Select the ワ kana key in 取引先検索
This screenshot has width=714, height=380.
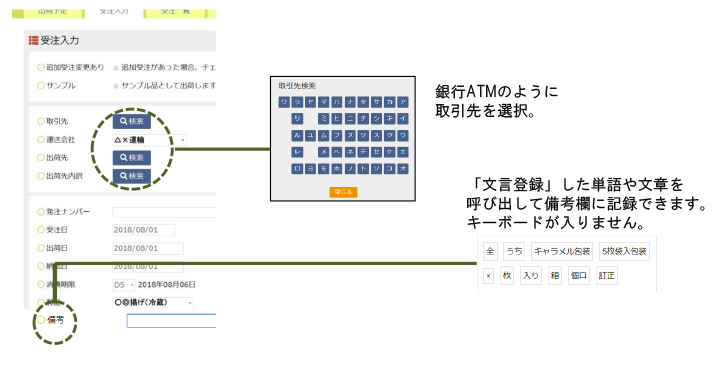[x=284, y=102]
